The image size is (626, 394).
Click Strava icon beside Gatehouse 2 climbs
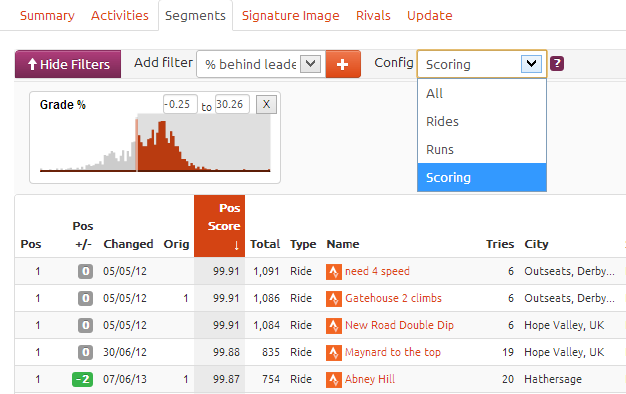[334, 299]
